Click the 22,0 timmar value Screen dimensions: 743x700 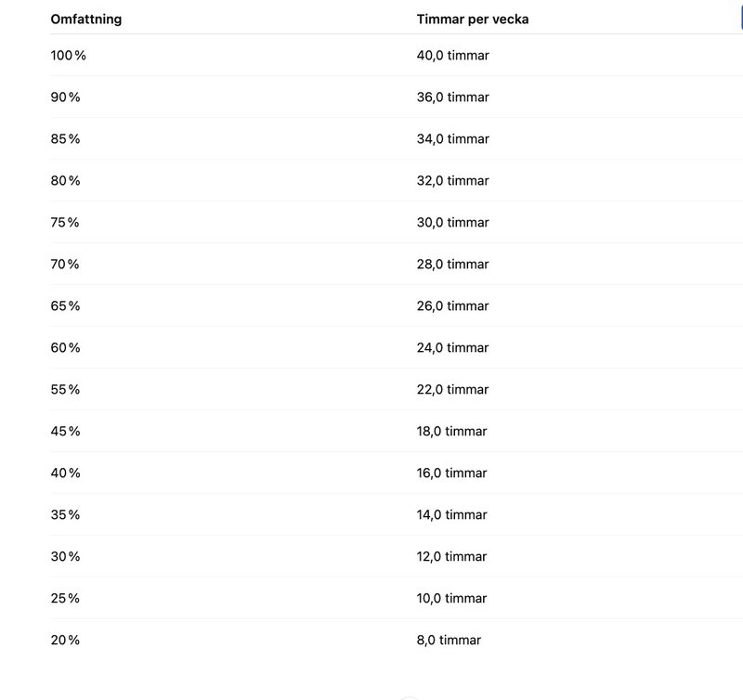[452, 389]
